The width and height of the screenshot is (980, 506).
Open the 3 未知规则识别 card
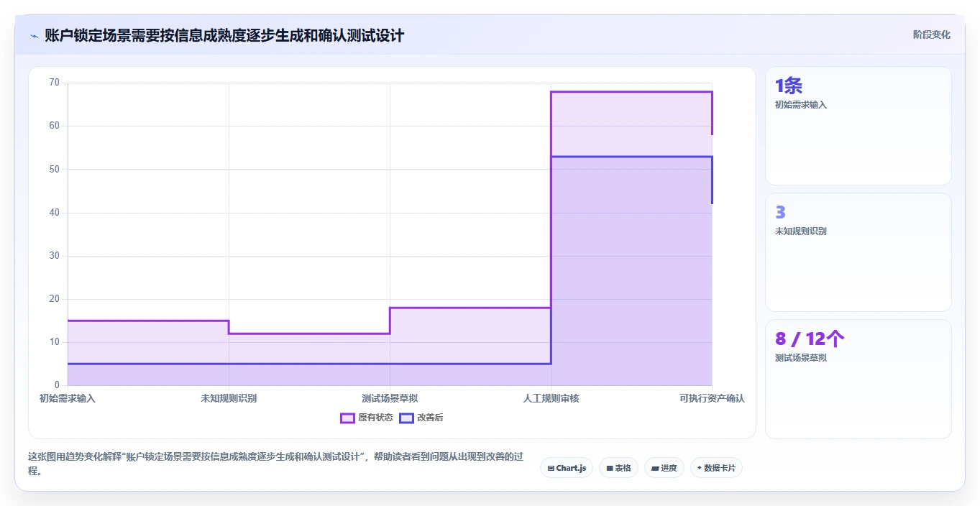pos(858,252)
